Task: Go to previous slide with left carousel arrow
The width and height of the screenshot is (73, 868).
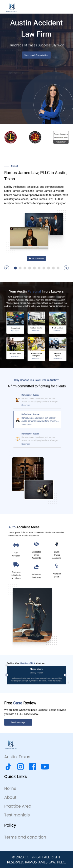Action: point(6,268)
